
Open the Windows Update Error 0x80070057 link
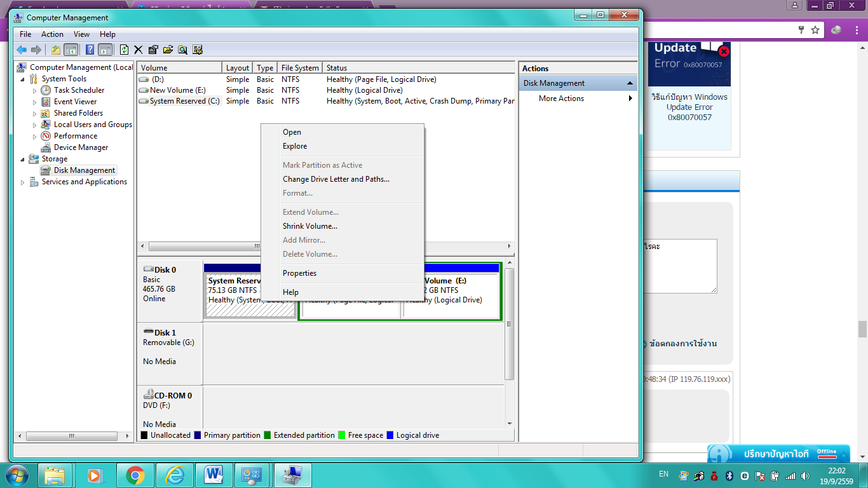click(x=689, y=107)
